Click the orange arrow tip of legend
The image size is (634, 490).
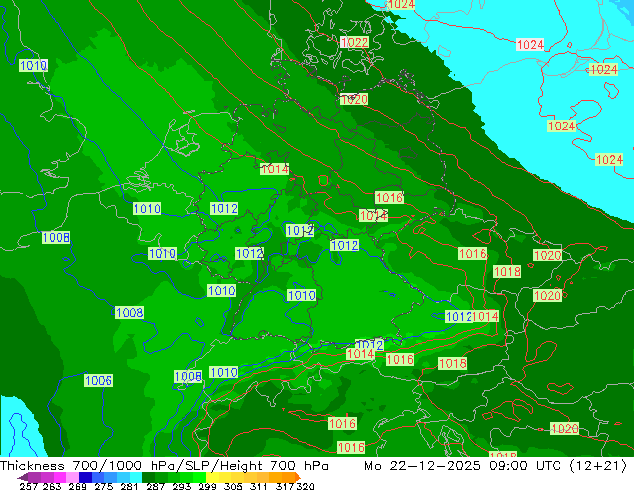point(298,477)
